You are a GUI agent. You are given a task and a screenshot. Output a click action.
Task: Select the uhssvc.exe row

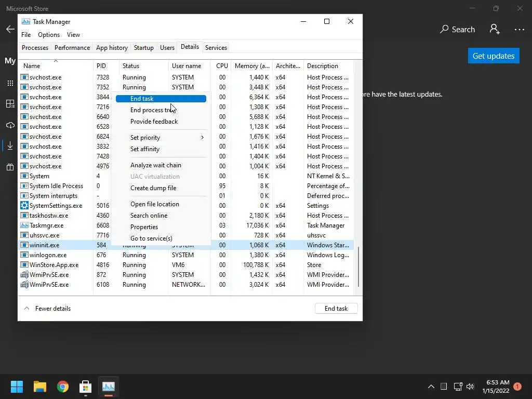pos(187,235)
